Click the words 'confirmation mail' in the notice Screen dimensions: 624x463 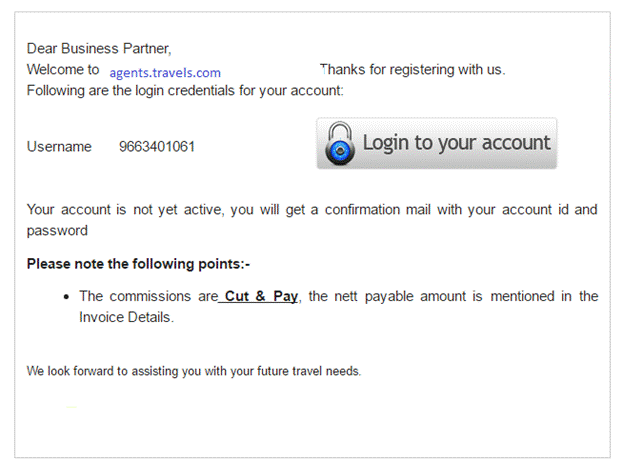tap(377, 209)
